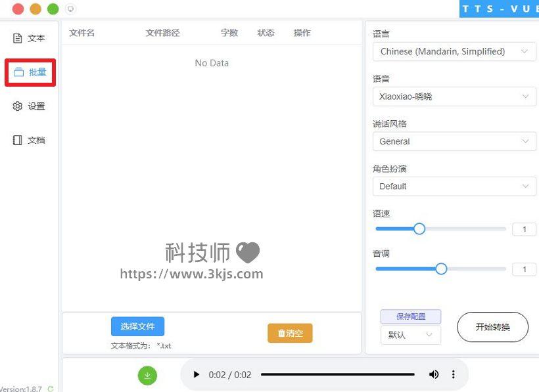Click the red close window button
Image resolution: width=539 pixels, height=392 pixels.
click(x=18, y=9)
